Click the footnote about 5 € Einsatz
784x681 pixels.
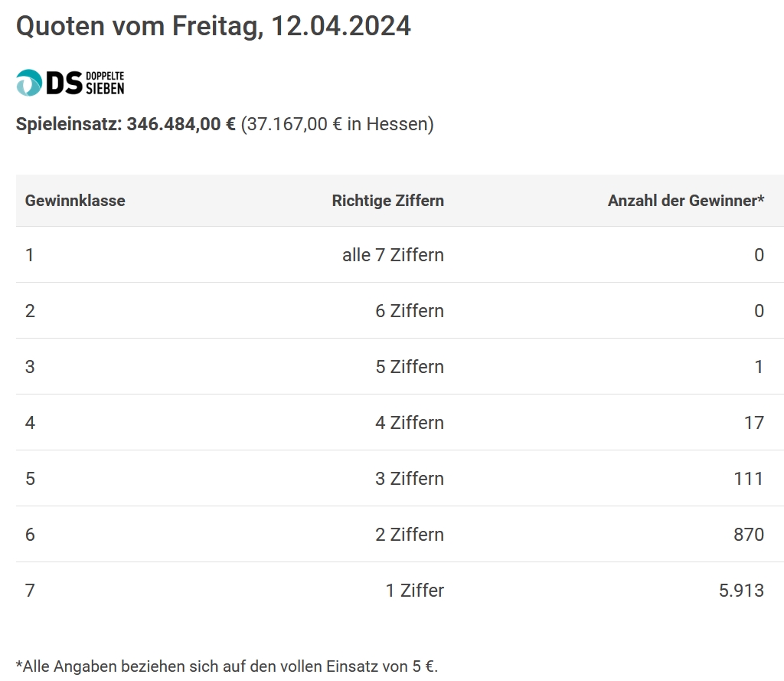pos(227,667)
